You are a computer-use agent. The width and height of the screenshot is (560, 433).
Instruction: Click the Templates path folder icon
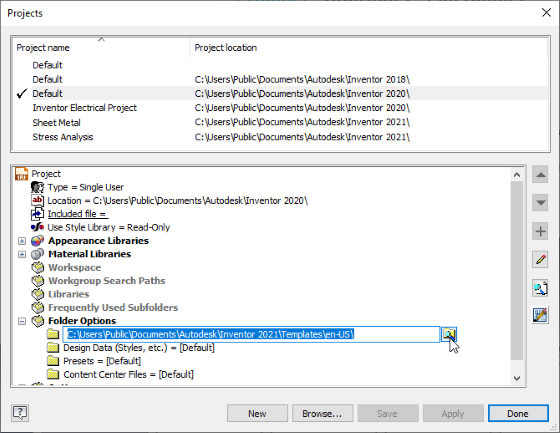53,334
